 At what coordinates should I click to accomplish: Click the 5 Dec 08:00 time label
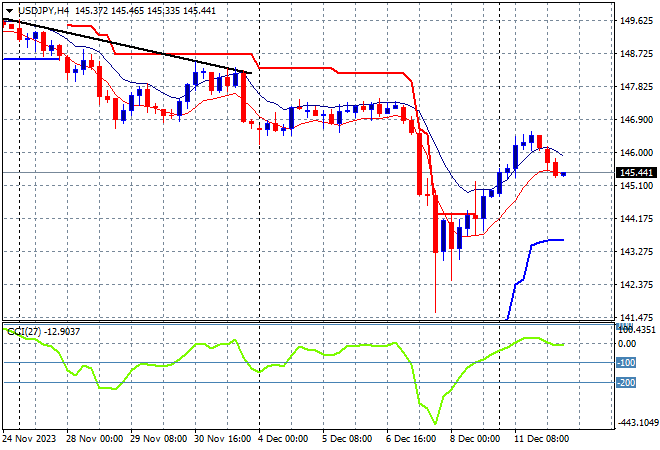tap(347, 439)
